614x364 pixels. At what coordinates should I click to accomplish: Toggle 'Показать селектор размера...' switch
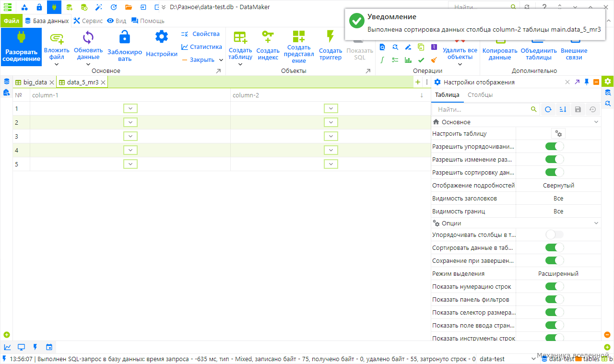[555, 312]
